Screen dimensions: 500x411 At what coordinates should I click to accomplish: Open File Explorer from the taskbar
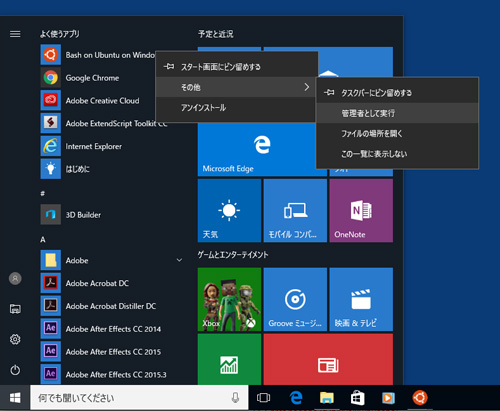pyautogui.click(x=327, y=398)
